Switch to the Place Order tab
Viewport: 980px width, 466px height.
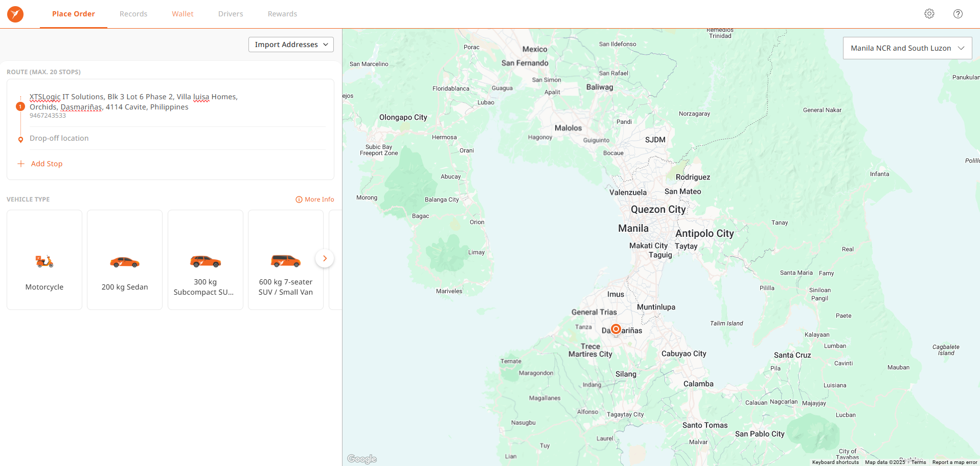(74, 14)
